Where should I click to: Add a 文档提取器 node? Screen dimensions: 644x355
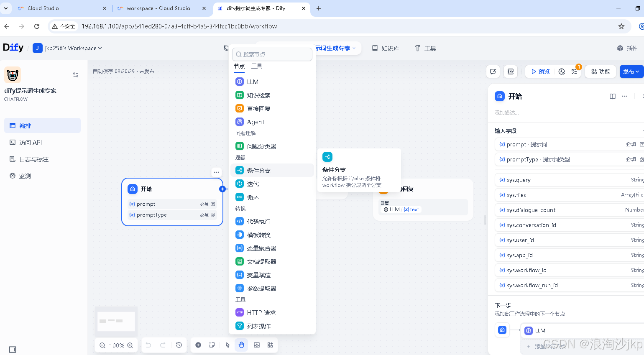coord(272,262)
